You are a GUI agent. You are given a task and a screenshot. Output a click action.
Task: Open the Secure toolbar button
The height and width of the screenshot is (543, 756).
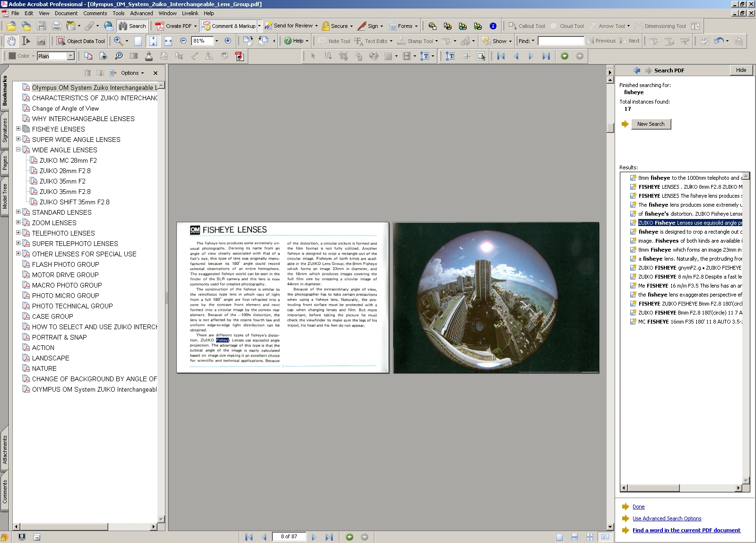coord(338,26)
